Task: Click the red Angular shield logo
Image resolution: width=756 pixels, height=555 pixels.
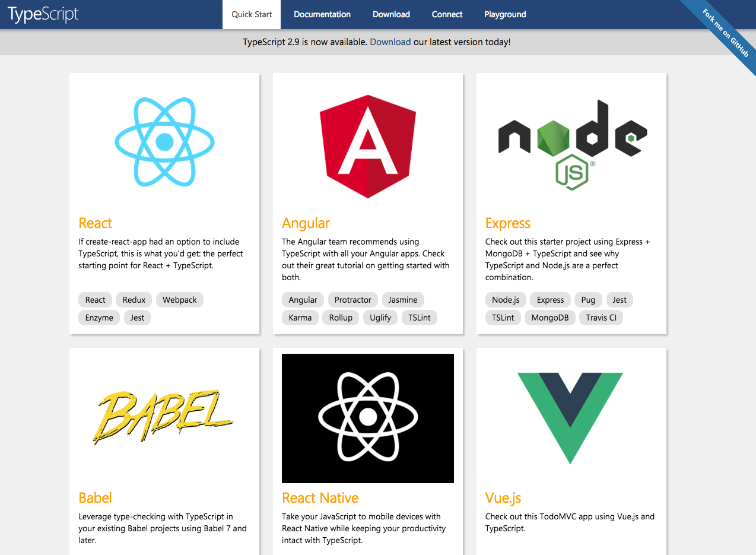Action: point(368,147)
